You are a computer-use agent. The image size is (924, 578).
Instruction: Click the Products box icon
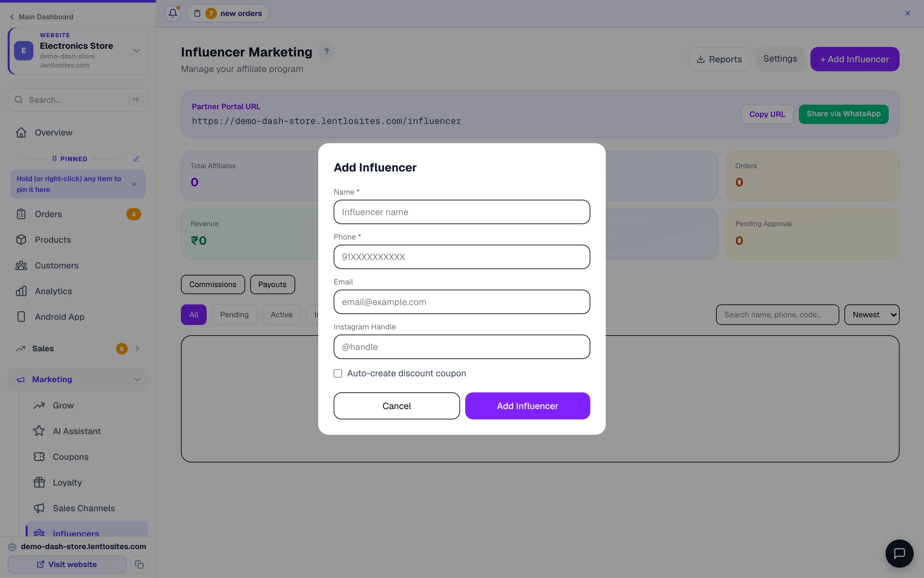(21, 240)
